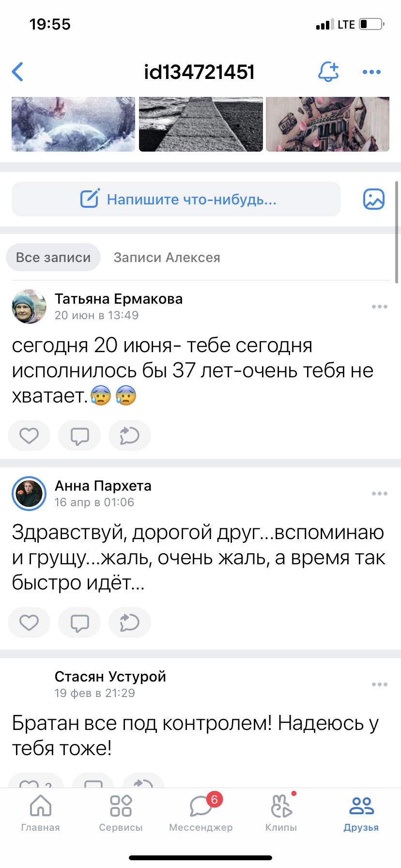The height and width of the screenshot is (868, 401).
Task: Open options menu for Анна Пархета's post
Action: (x=379, y=494)
